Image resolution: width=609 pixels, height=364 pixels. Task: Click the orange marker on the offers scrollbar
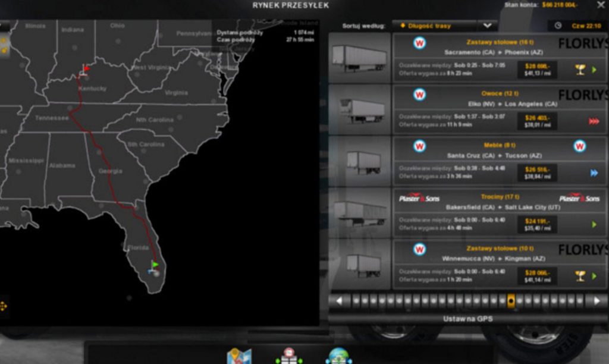pos(510,301)
